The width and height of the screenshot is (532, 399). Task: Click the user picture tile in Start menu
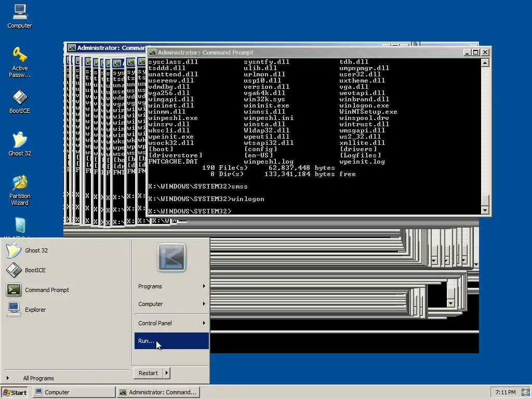(x=171, y=257)
